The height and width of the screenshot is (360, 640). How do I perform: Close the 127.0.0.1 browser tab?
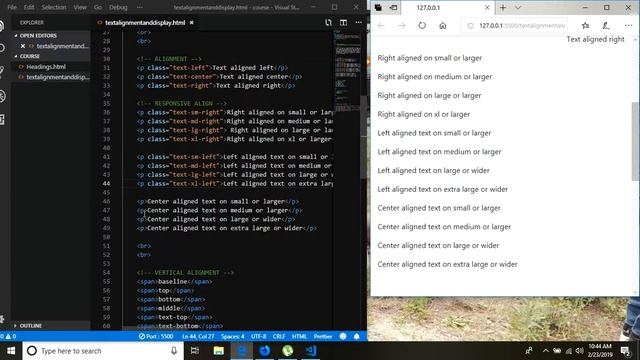487,7
